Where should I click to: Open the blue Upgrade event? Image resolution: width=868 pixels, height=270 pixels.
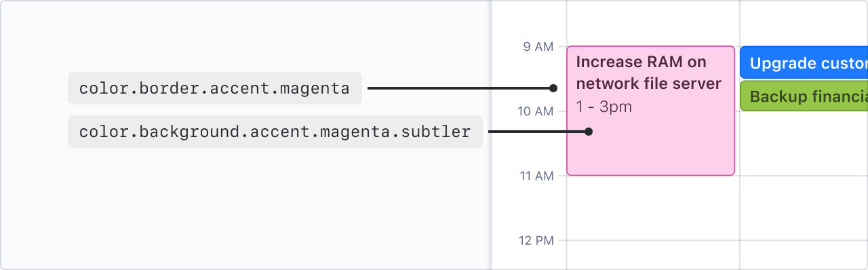click(x=804, y=62)
